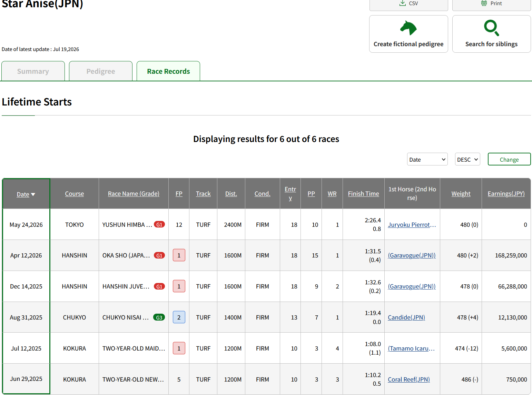Sort by the Cond. column header
The width and height of the screenshot is (532, 395).
coord(263,193)
